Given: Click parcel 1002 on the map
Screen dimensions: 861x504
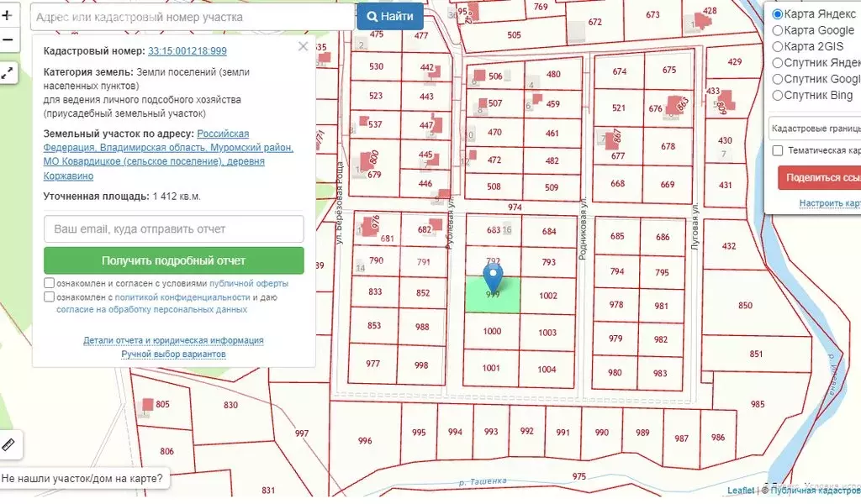Looking at the screenshot, I should point(548,296).
